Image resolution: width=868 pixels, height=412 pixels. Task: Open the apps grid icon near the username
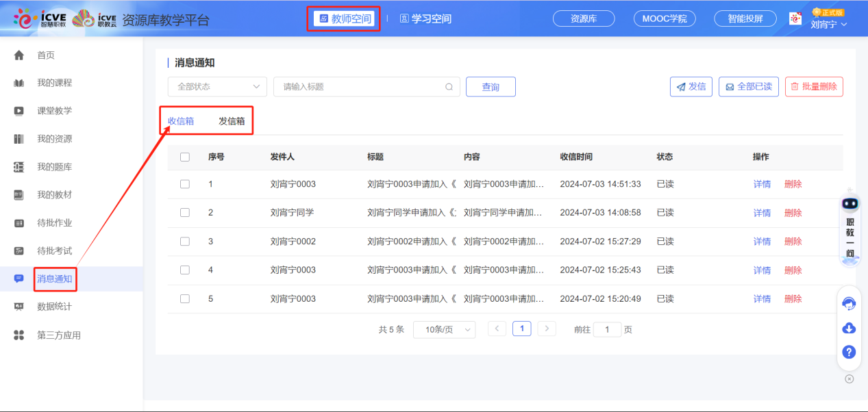[795, 18]
